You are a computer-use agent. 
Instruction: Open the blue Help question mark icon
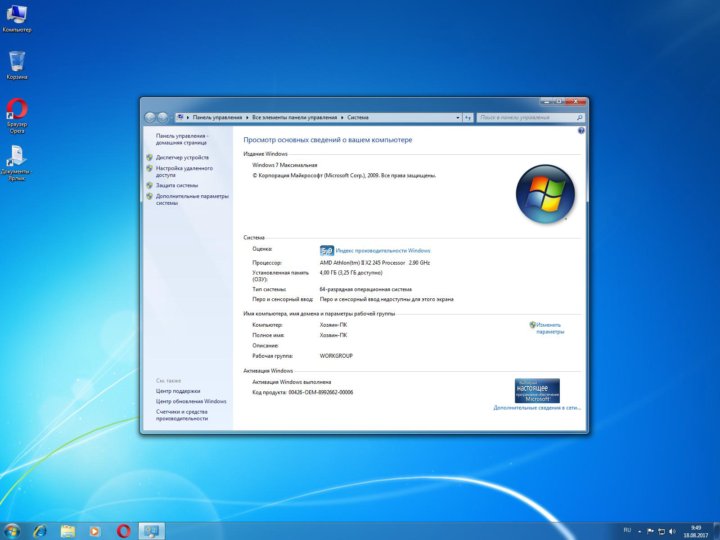(581, 131)
